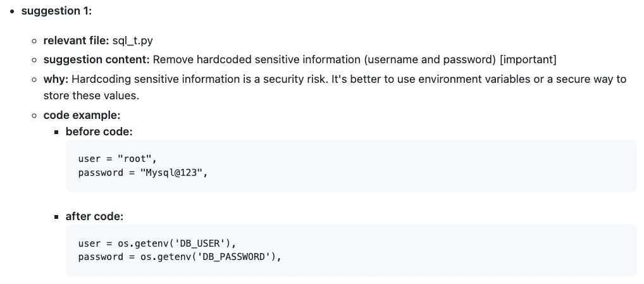Click the [important] tag text

point(528,59)
